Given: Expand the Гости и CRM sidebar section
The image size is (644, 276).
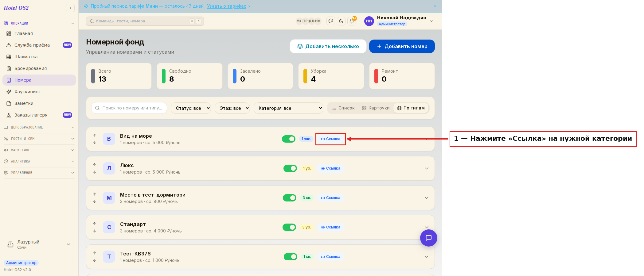Looking at the screenshot, I should (39, 139).
